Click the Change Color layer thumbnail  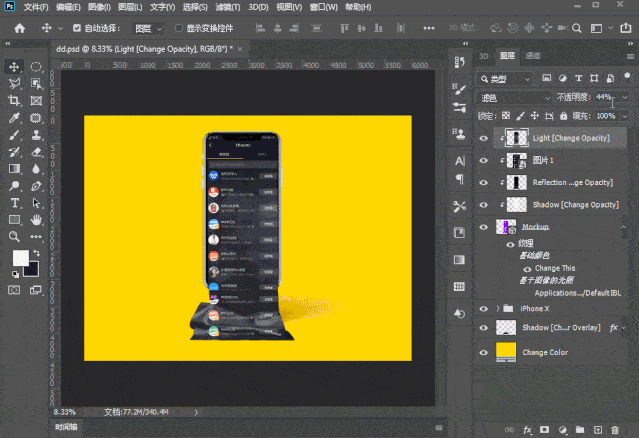click(506, 352)
